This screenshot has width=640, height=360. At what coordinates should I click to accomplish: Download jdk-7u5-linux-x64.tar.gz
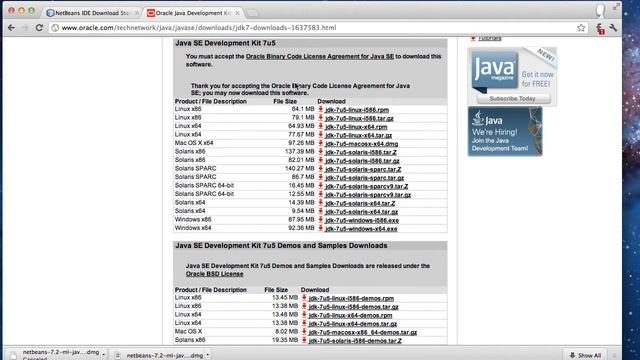click(358, 135)
